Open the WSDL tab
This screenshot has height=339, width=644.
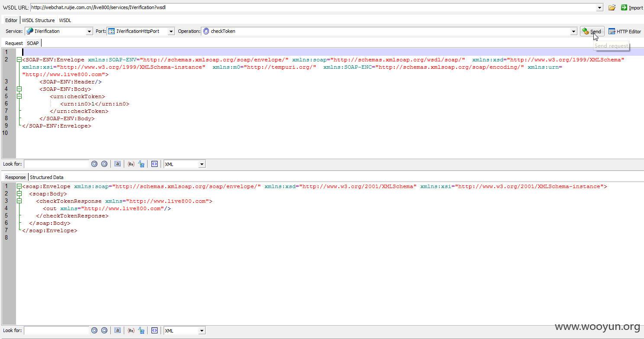pos(65,20)
